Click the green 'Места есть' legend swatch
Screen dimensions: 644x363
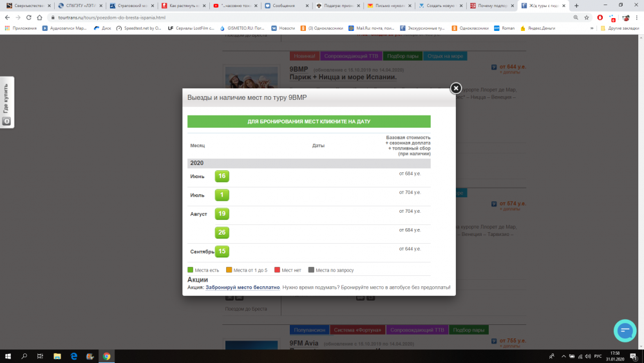[191, 270]
